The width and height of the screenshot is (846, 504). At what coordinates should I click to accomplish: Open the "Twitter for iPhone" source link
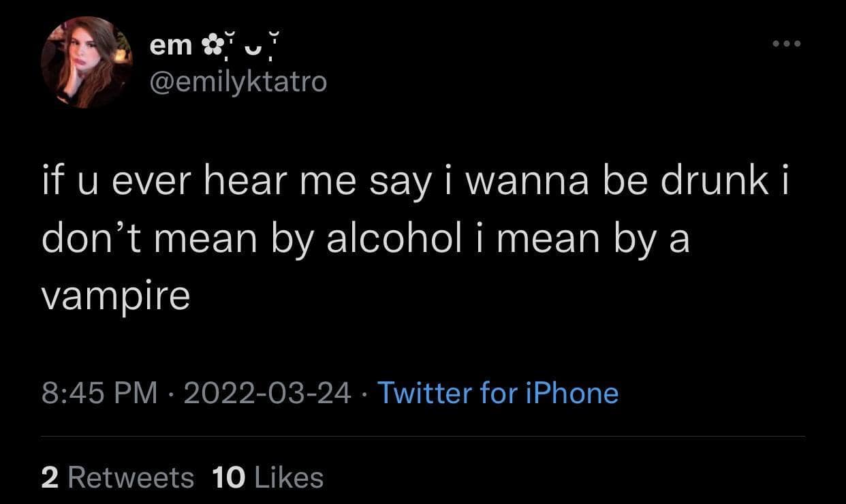[x=497, y=393]
